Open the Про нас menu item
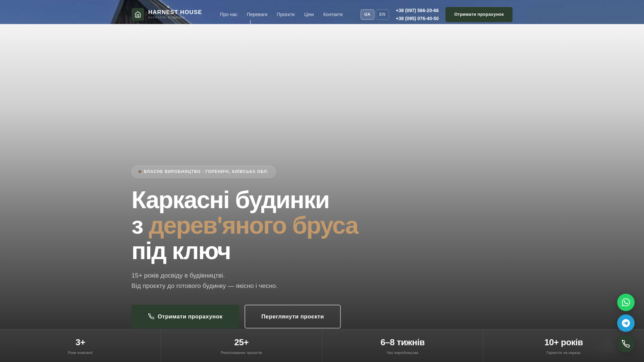Viewport: 644px width, 362px height. point(229,14)
